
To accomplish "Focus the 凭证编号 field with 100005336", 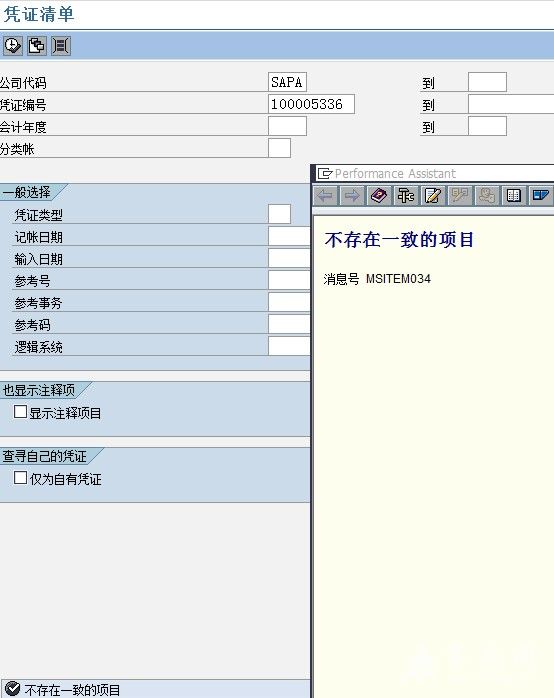I will pos(311,104).
